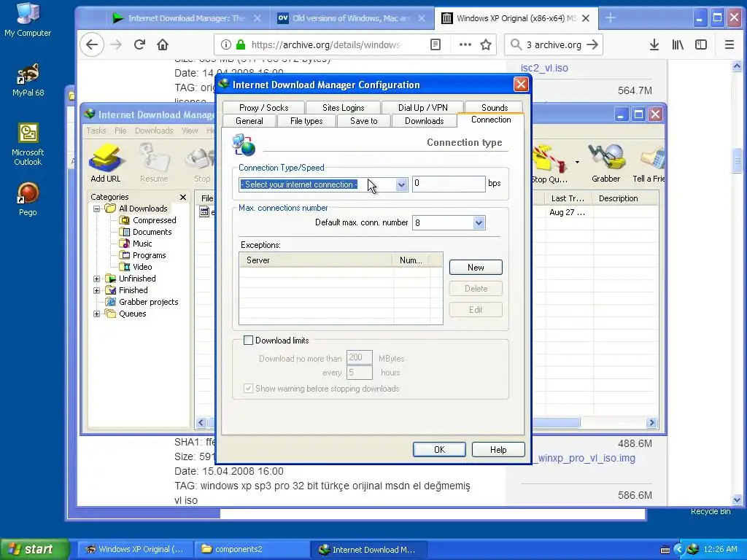Expand Queues category node

pyautogui.click(x=97, y=314)
